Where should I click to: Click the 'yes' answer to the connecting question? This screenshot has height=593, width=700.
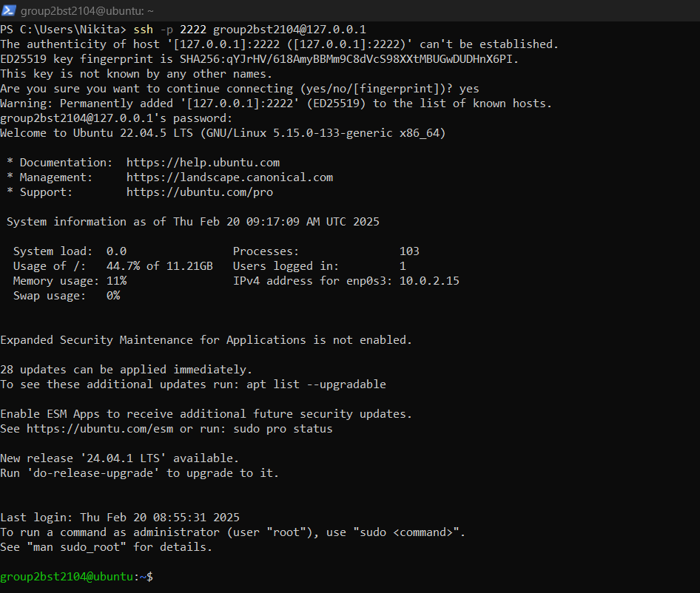(469, 89)
